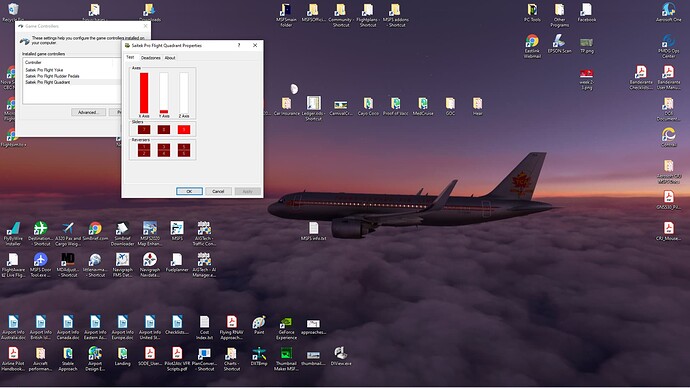This screenshot has height=388, width=690.
Task: Open the AIGTech Traffic Controller icon
Action: [x=204, y=233]
